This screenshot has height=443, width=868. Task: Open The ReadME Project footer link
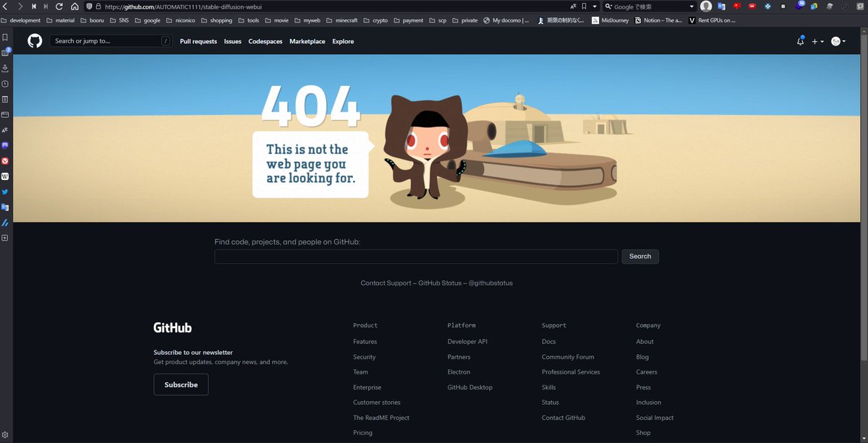[x=381, y=418]
